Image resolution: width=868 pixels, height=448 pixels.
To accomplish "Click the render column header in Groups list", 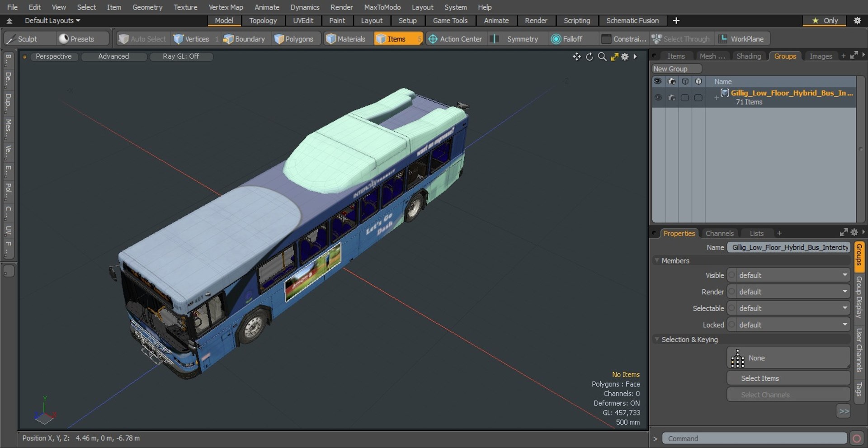I will pyautogui.click(x=671, y=81).
